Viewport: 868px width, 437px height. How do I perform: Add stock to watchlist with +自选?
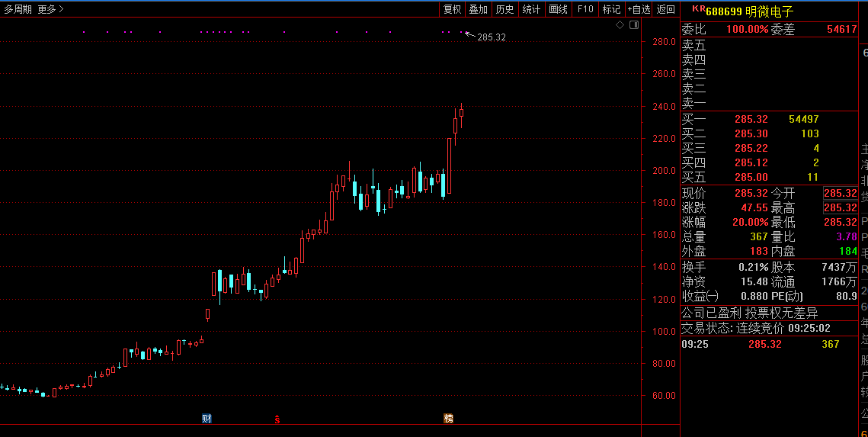click(639, 9)
